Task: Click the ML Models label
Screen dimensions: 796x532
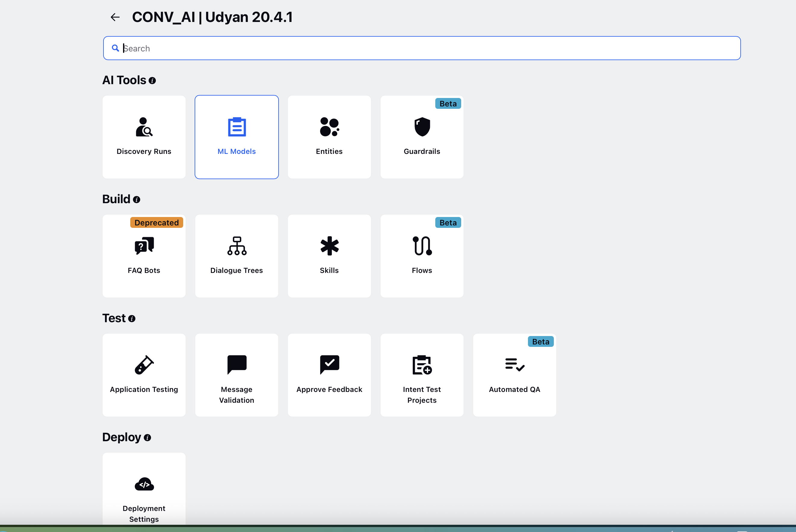Action: (237, 151)
